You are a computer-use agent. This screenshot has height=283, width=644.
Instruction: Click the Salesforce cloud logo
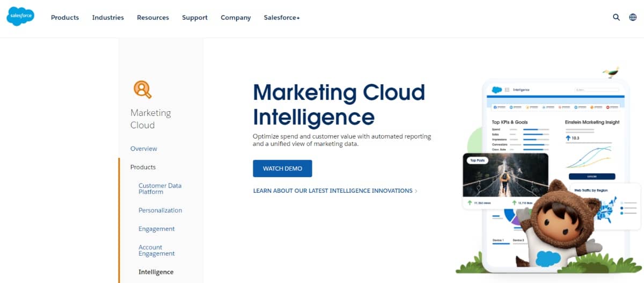tap(20, 17)
